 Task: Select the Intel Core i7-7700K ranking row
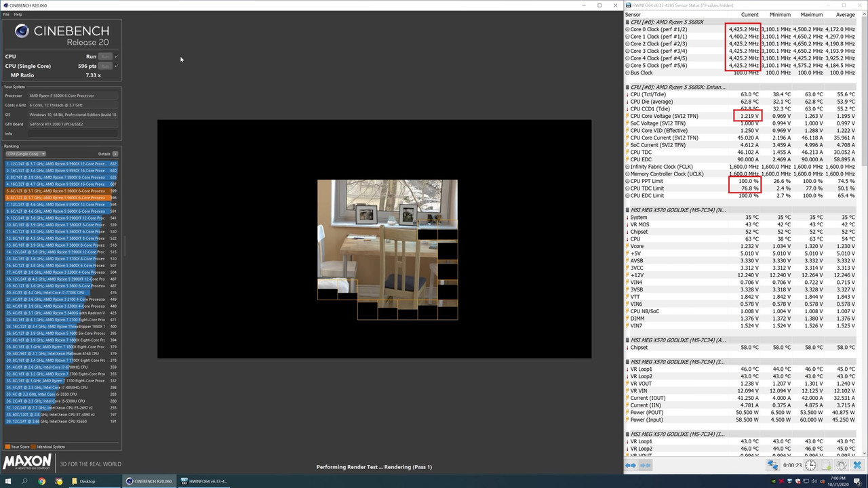coord(62,292)
